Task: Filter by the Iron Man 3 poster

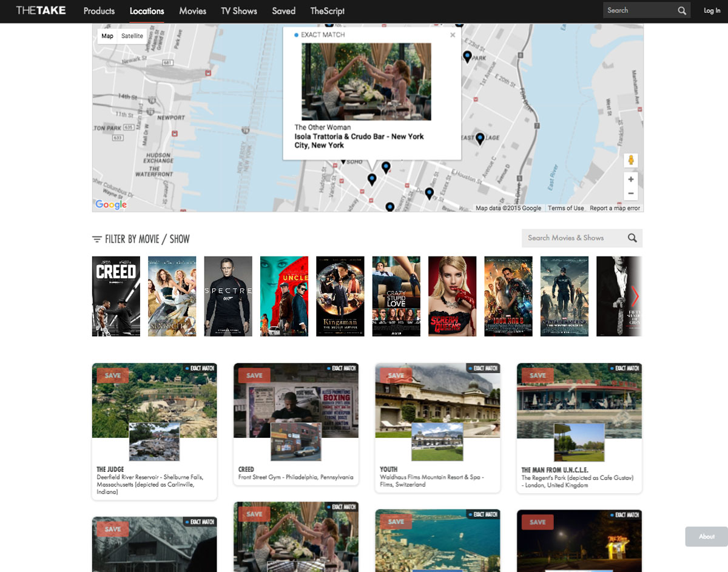Action: [508, 296]
